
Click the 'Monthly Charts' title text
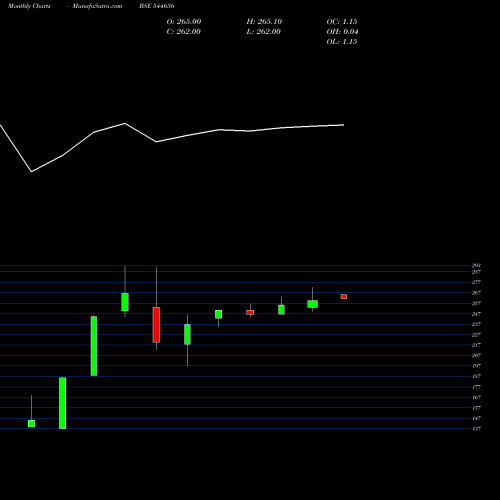point(29,6)
